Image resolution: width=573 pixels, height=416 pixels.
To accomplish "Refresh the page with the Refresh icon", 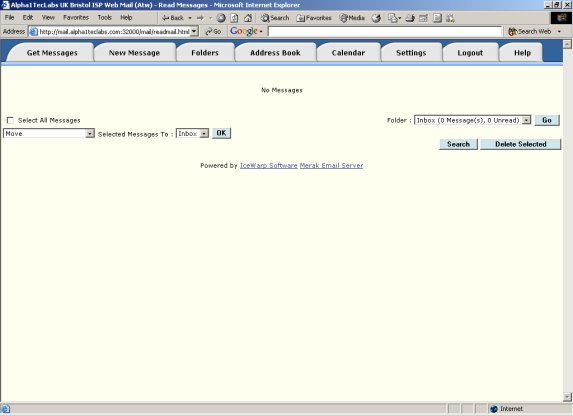I will coord(234,18).
